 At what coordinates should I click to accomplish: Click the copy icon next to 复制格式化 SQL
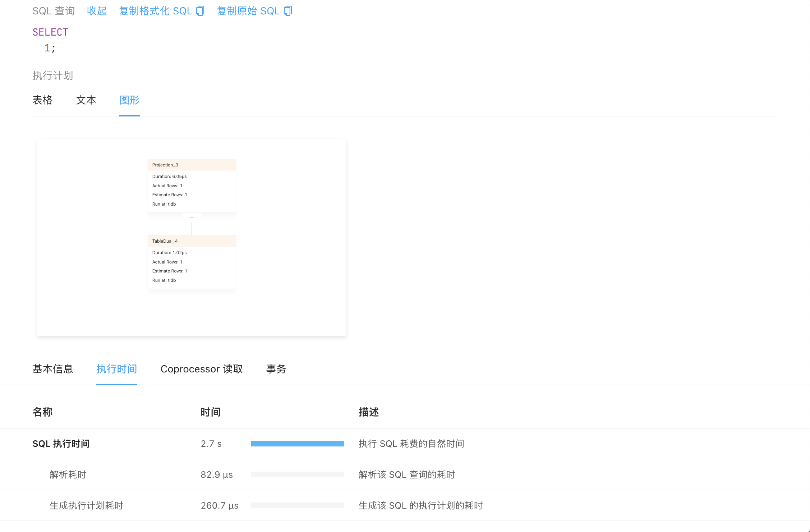point(200,11)
